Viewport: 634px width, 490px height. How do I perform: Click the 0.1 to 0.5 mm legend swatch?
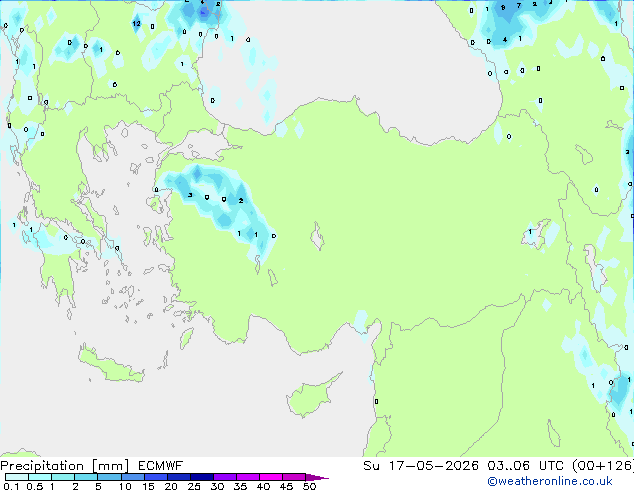17,477
